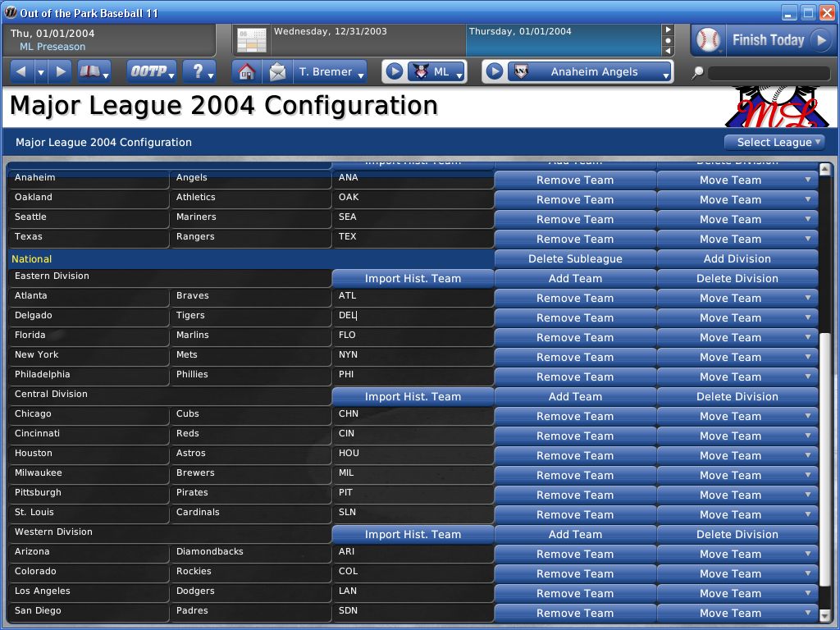Go back with the left arrow icon
Image resolution: width=840 pixels, height=630 pixels.
tap(21, 71)
